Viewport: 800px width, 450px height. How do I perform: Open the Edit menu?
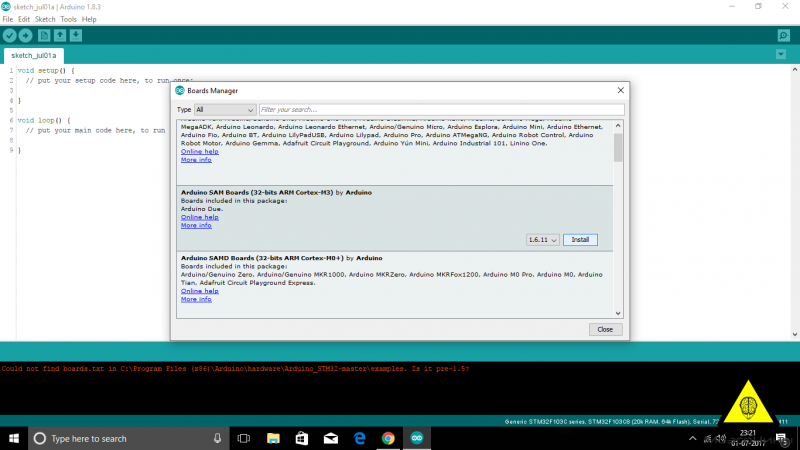point(24,19)
